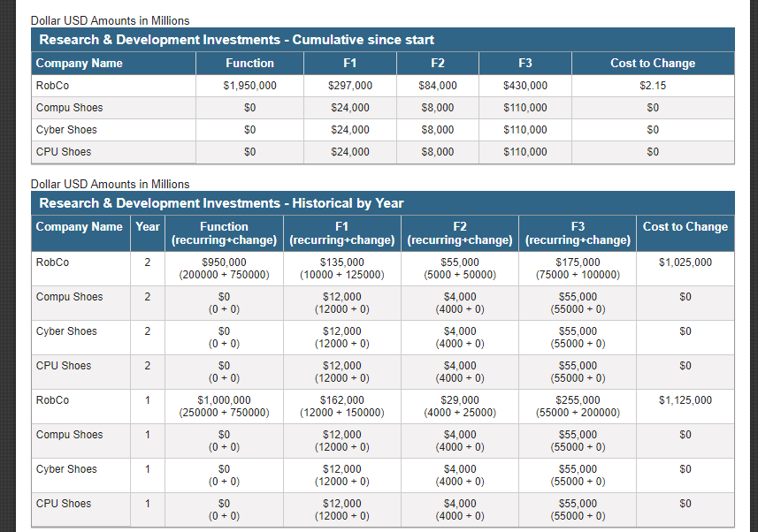The width and height of the screenshot is (758, 532).
Task: Select RobCo year 1 F2 value $29,000
Action: pos(460,400)
